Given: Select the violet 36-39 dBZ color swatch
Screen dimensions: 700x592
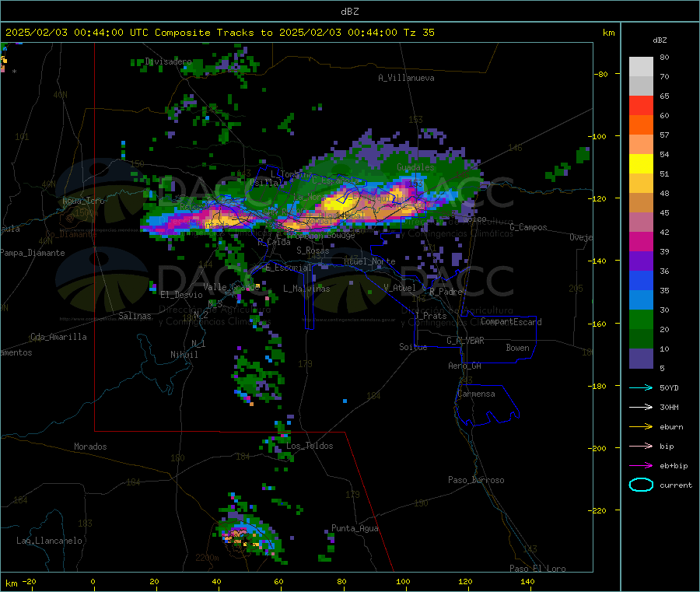Looking at the screenshot, I should click(x=641, y=261).
